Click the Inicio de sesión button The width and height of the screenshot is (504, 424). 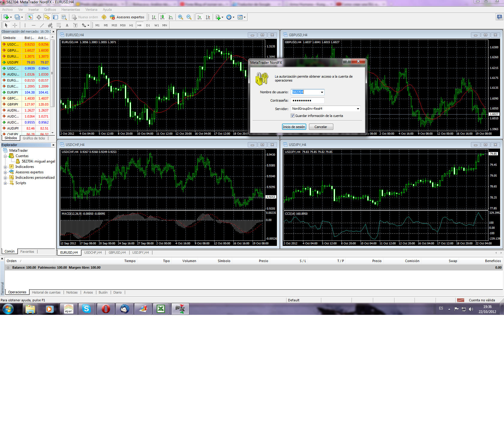coord(294,127)
